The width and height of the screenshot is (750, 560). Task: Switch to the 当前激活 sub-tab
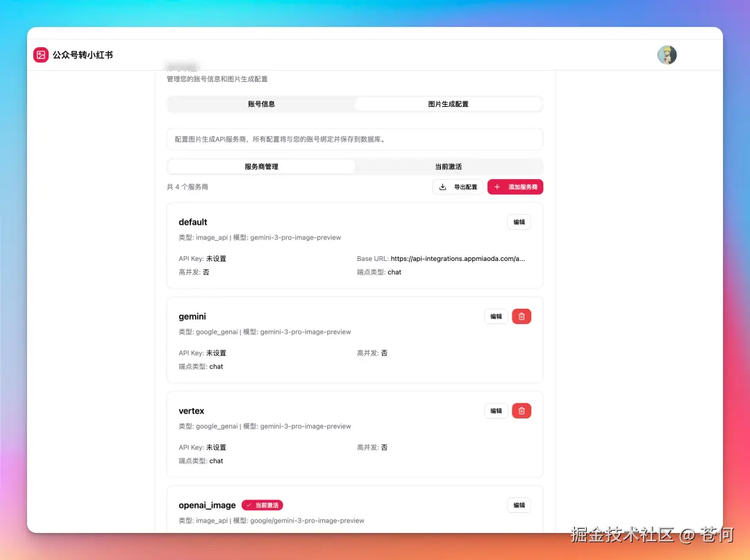point(448,167)
